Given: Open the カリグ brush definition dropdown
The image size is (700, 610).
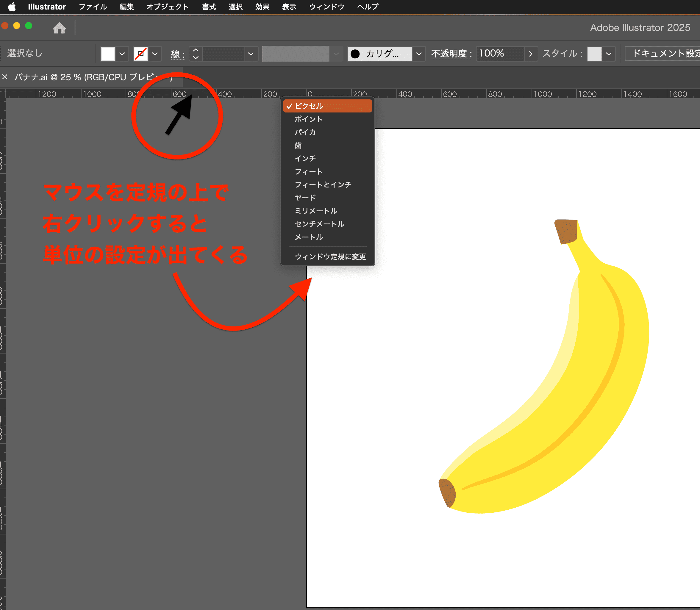Looking at the screenshot, I should pos(419,54).
